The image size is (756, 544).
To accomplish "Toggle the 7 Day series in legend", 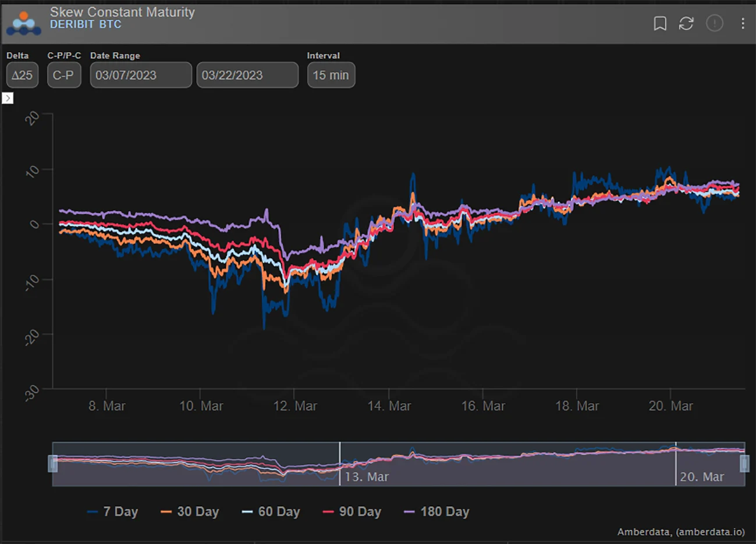I will coord(113,511).
